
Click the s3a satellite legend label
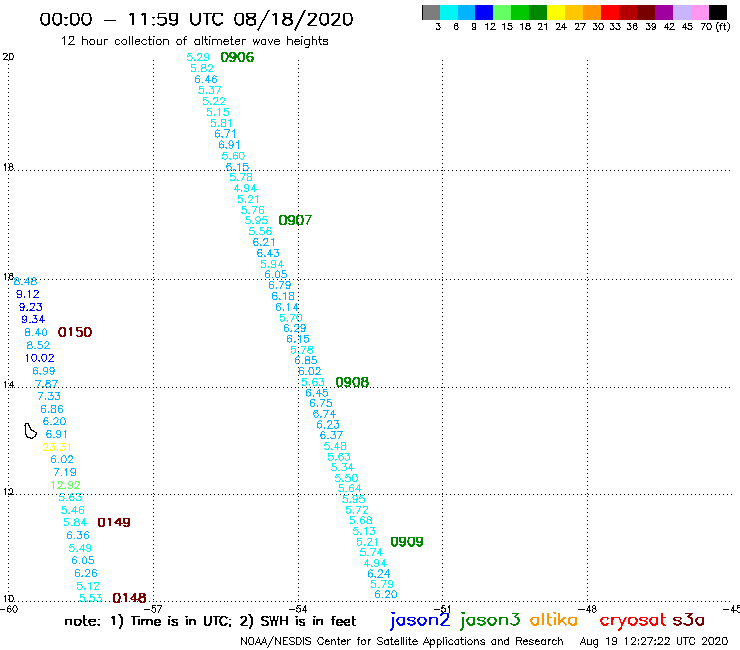[x=688, y=620]
